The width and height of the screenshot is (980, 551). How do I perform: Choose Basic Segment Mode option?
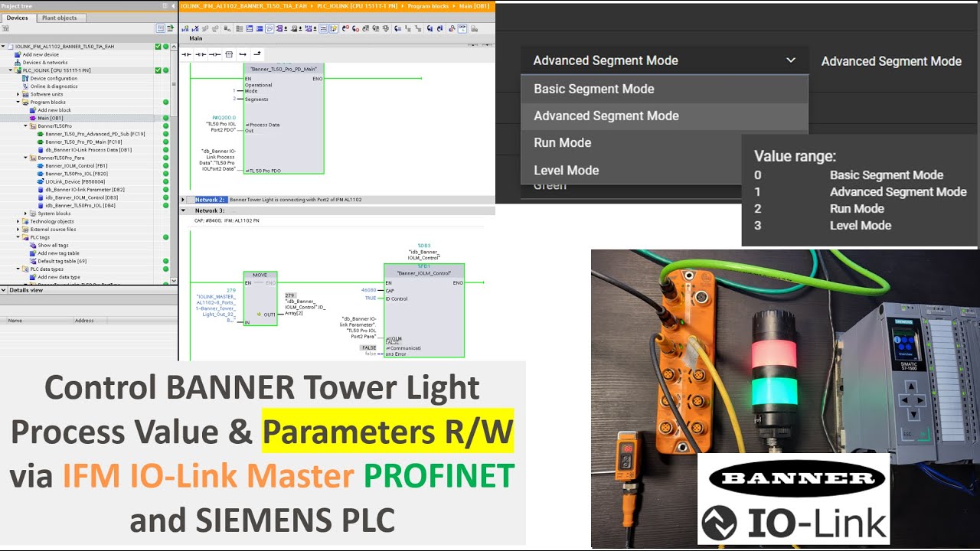tap(664, 89)
